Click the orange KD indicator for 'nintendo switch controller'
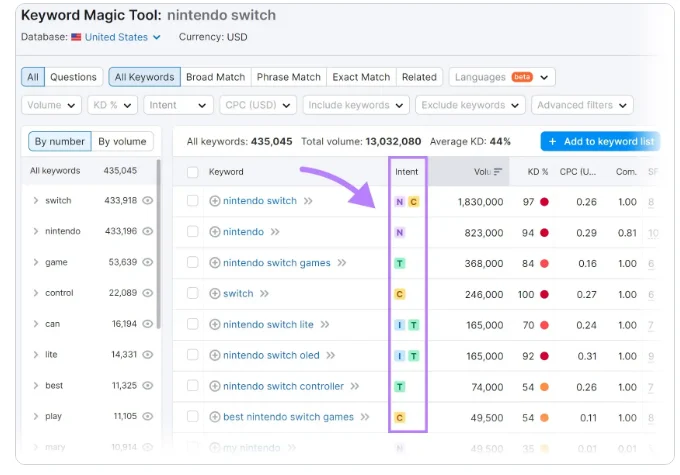Image resolution: width=680 pixels, height=475 pixels. click(x=544, y=387)
